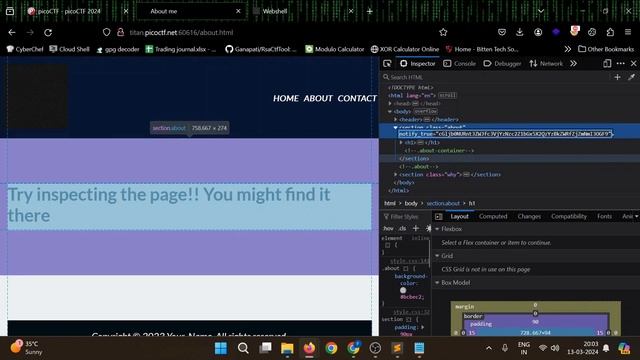This screenshot has height=360, width=640.
Task: Activate the element picker tool in DevTools
Action: (387, 64)
